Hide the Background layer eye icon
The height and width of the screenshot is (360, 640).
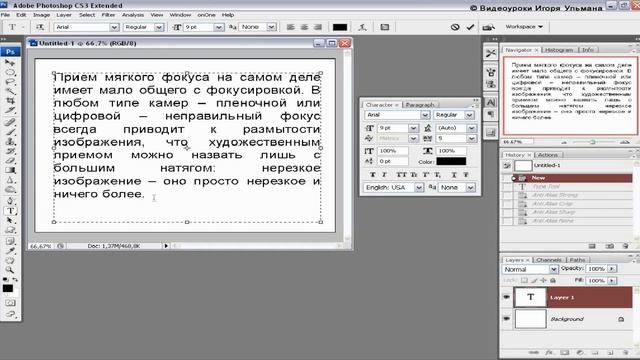coord(507,318)
